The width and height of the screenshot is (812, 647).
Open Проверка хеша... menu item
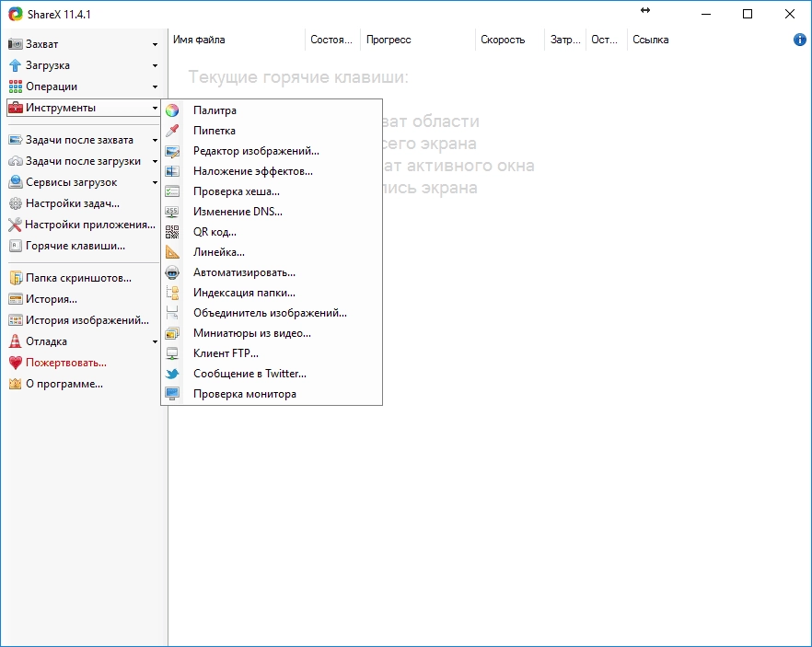click(272, 191)
